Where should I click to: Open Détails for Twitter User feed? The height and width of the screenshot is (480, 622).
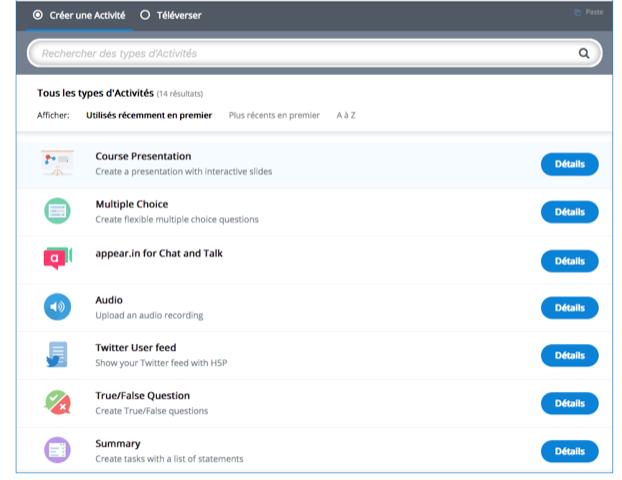click(x=570, y=355)
